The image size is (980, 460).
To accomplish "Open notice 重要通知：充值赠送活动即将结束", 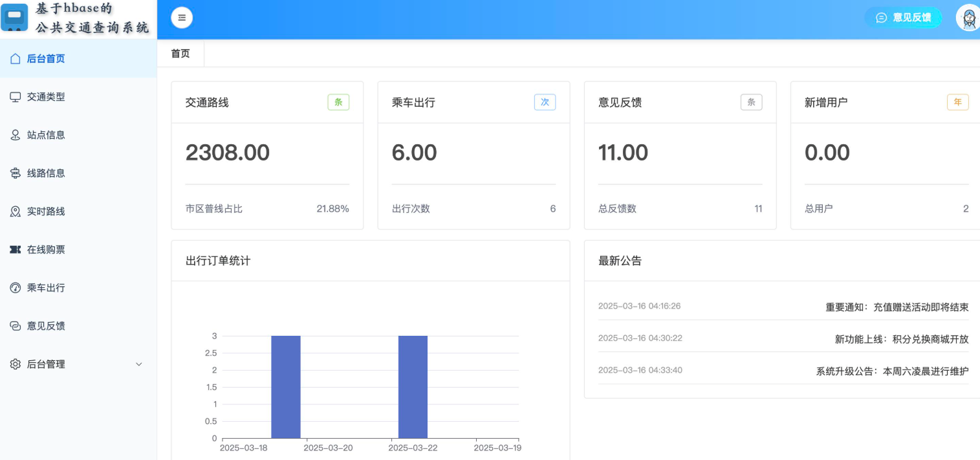I will coord(897,307).
